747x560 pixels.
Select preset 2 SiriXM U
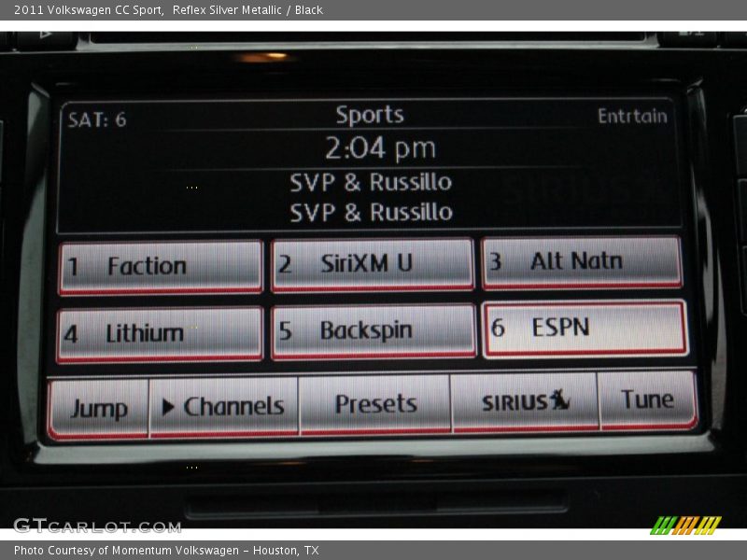[372, 264]
